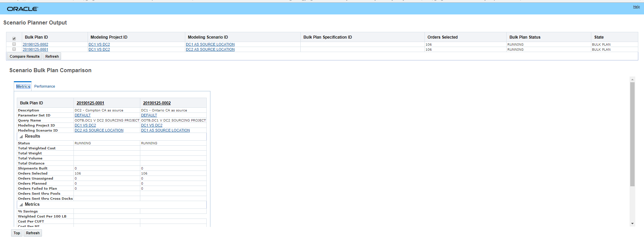This screenshot has width=644, height=240.
Task: Open DC1 VS DC2 project for plan 20190125-0002 in output table
Action: point(99,44)
